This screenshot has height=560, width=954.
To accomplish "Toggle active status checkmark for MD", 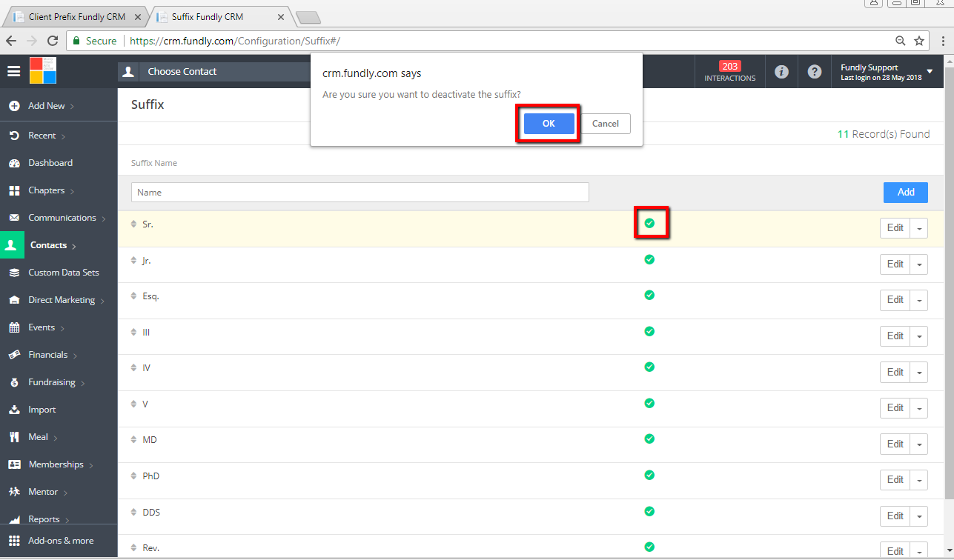I will pos(649,439).
